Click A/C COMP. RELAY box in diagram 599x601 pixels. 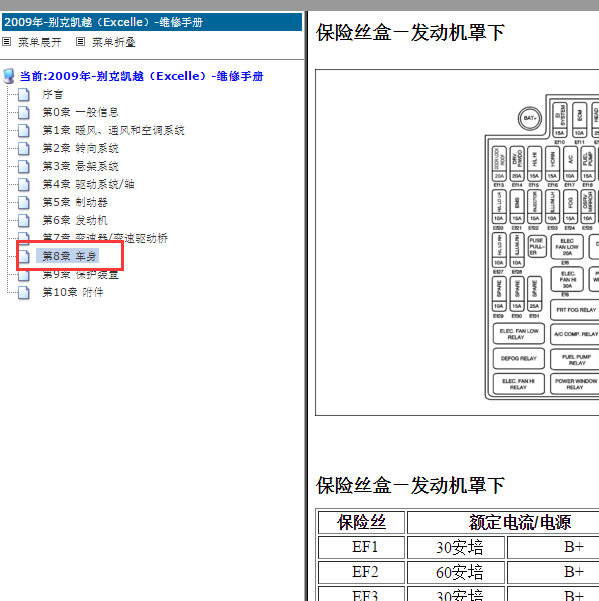tap(575, 334)
